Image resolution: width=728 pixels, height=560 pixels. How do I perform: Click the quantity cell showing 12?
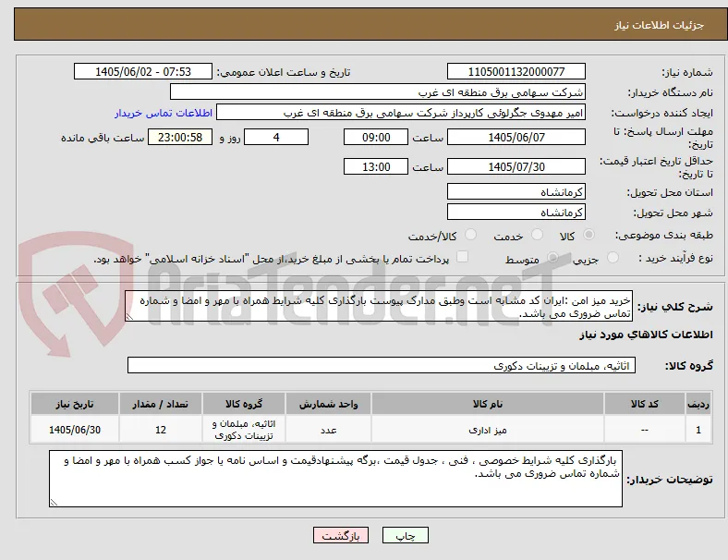tap(160, 430)
